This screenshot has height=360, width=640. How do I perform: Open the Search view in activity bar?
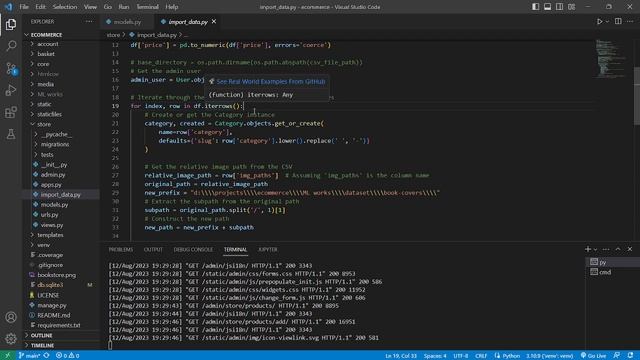[x=11, y=46]
